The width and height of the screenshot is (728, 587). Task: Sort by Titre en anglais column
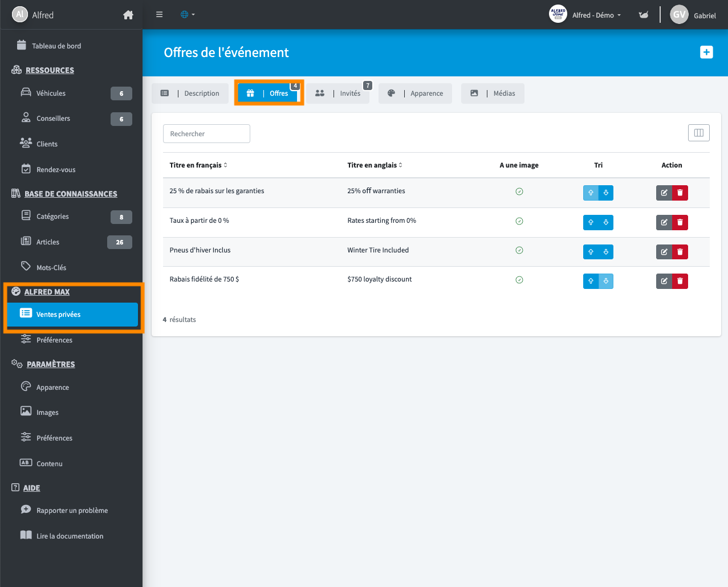[375, 165]
